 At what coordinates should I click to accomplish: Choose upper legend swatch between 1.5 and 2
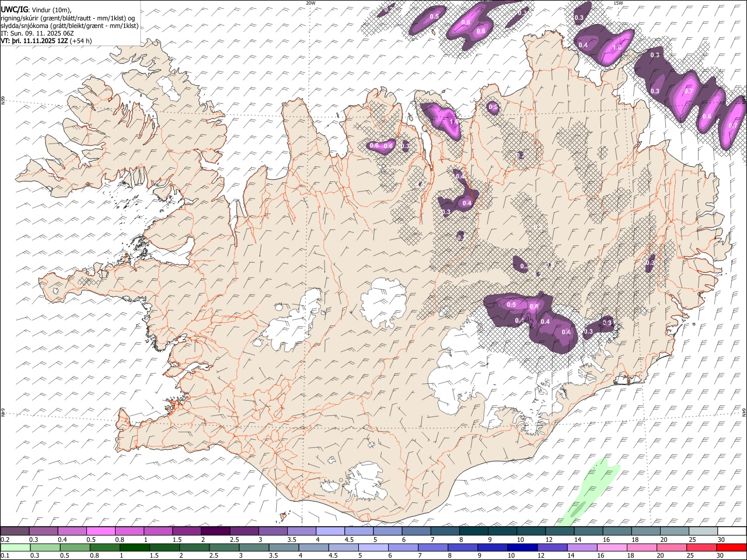187,531
